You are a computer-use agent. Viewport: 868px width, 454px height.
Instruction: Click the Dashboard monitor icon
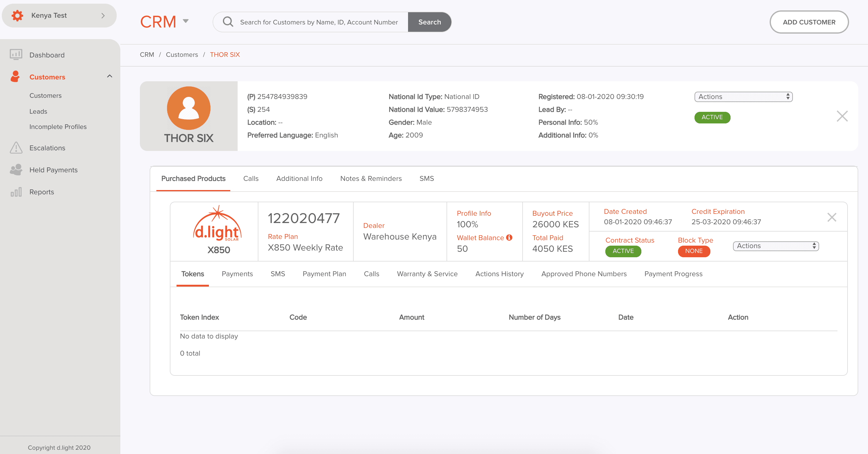[16, 55]
